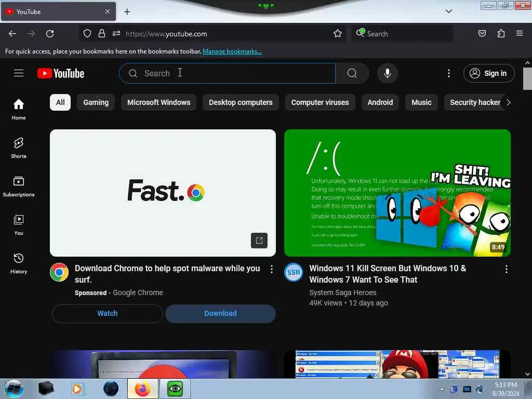Screen dimensions: 532x399
Task: Open the System Saga Heroes channel name
Action: pos(343,292)
